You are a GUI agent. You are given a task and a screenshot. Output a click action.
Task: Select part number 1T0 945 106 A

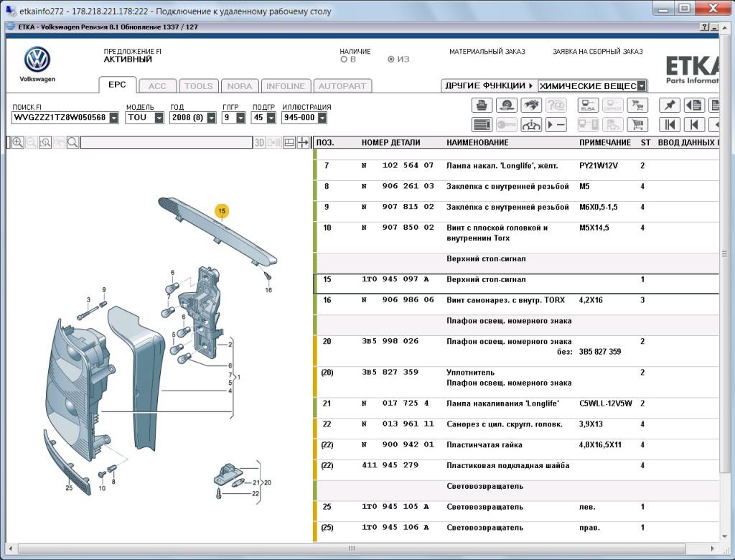click(x=395, y=528)
